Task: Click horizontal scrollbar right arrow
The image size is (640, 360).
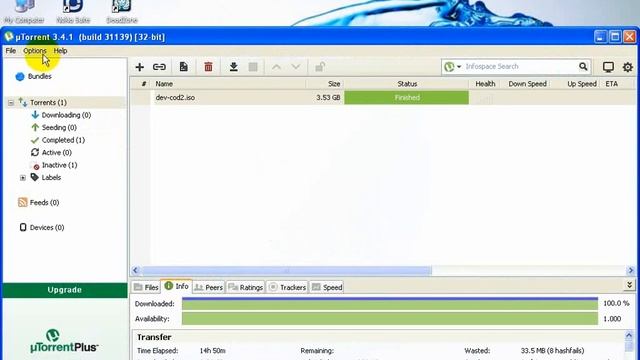Action: pos(631,270)
